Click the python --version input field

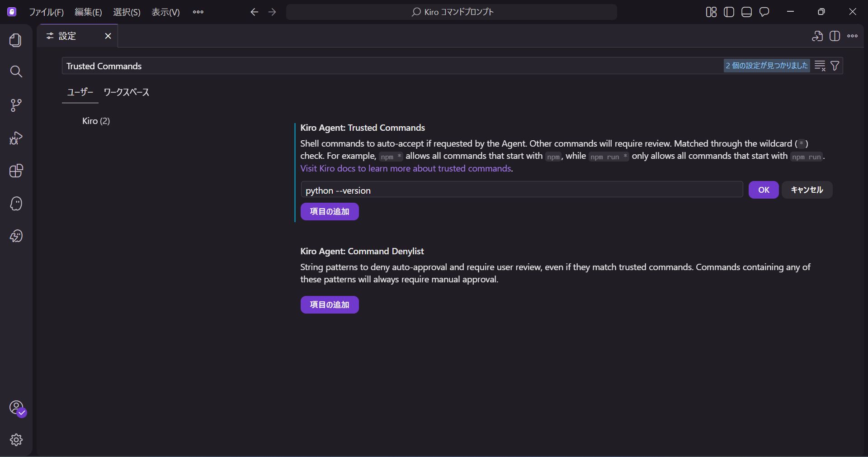click(x=521, y=190)
